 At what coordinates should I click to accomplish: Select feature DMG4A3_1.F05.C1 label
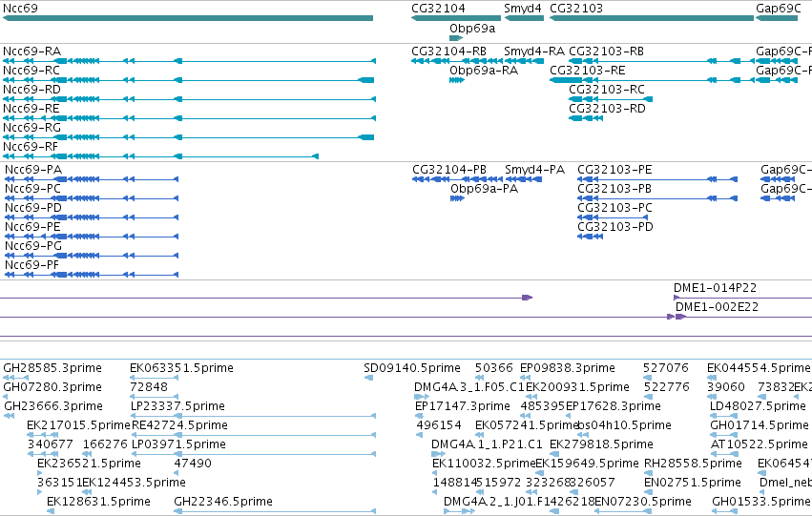(x=469, y=387)
